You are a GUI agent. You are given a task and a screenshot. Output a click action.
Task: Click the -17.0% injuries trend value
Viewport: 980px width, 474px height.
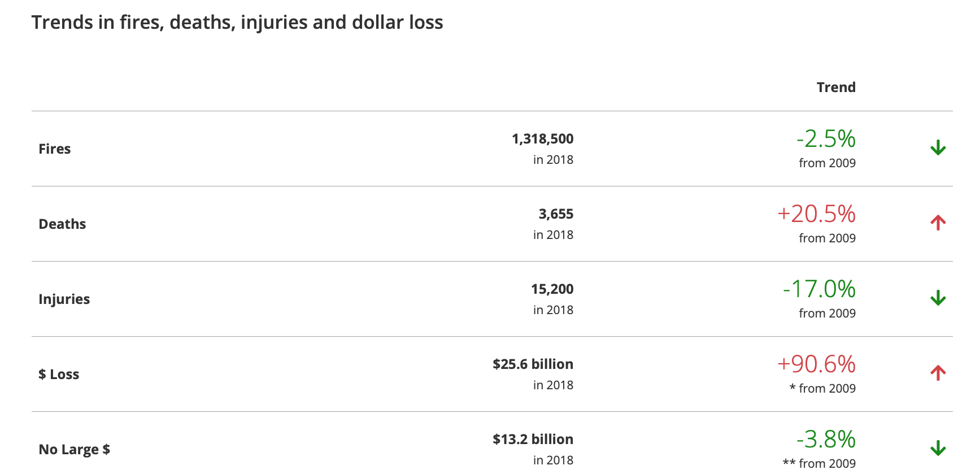pyautogui.click(x=819, y=289)
